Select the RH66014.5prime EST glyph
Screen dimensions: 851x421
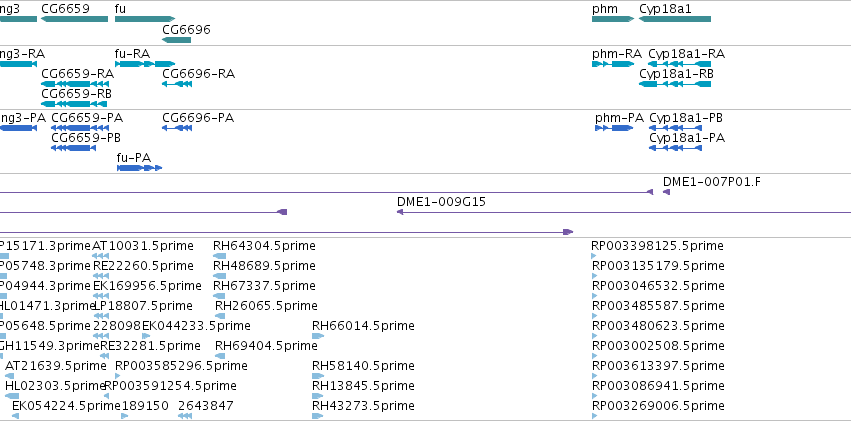click(318, 336)
